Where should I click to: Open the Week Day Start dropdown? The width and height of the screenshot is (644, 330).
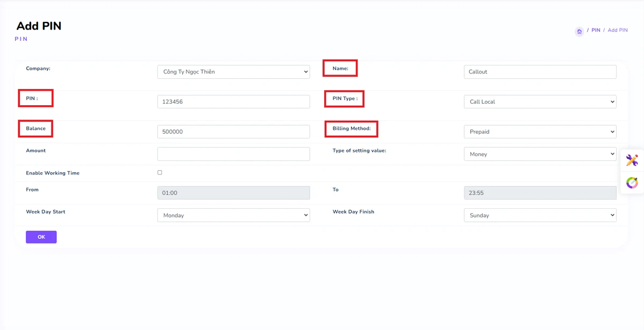coord(233,216)
